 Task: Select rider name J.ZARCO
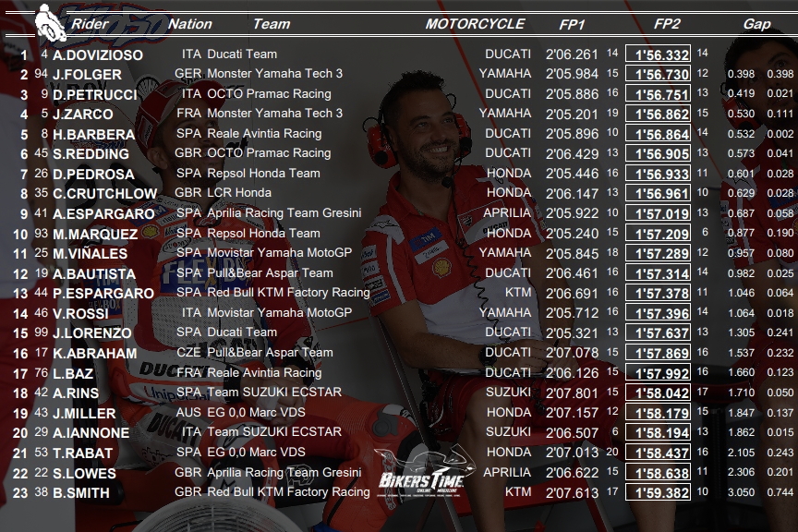(x=82, y=114)
